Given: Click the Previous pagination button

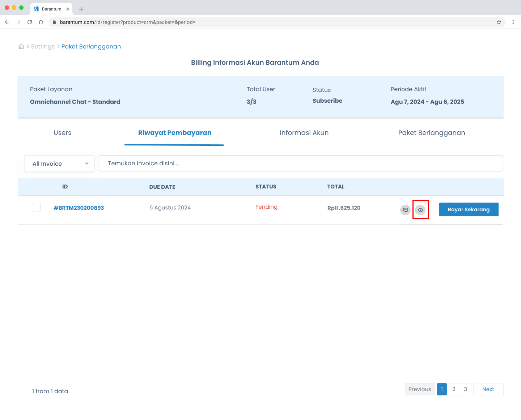Looking at the screenshot, I should 420,389.
